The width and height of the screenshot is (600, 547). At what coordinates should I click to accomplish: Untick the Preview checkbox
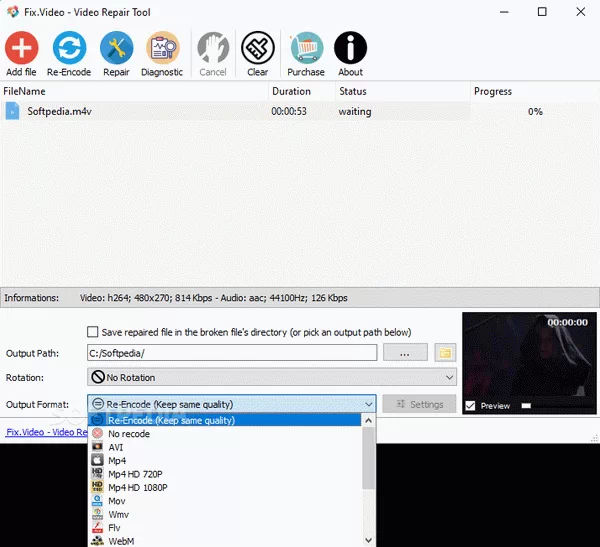[470, 405]
